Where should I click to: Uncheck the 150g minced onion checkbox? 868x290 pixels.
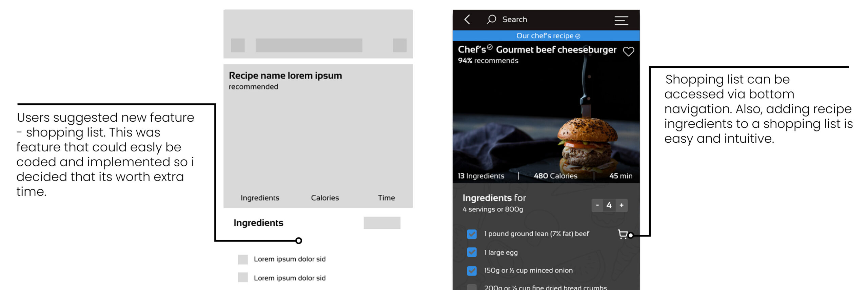click(x=472, y=271)
